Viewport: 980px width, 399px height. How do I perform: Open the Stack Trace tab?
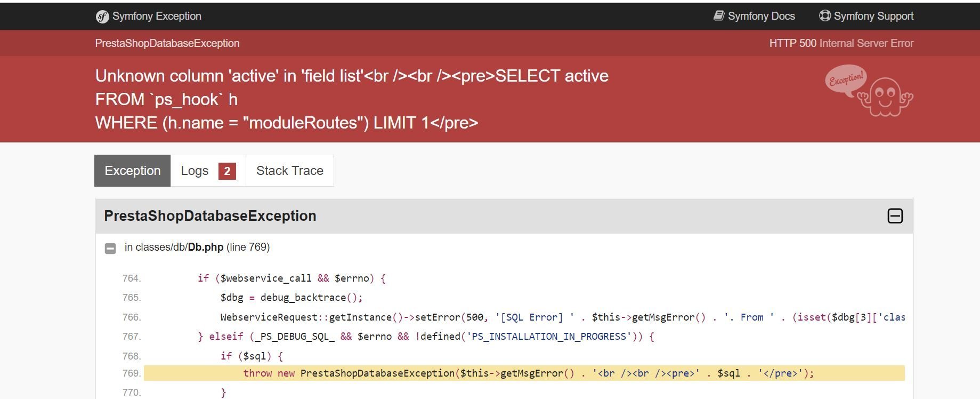click(x=290, y=171)
